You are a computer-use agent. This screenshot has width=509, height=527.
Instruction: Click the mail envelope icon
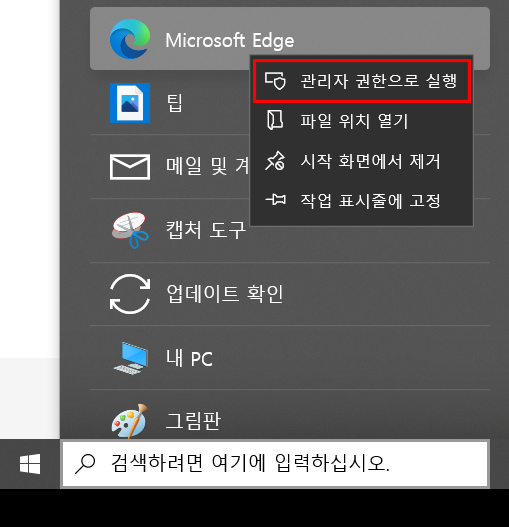click(x=130, y=167)
